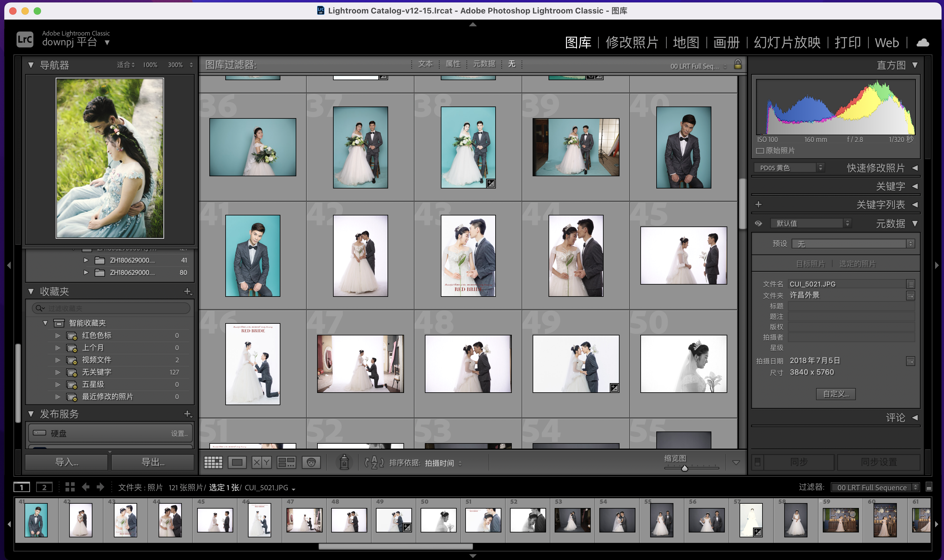Collapse the 智能收藏夹 tree group
944x560 pixels.
pyautogui.click(x=45, y=323)
